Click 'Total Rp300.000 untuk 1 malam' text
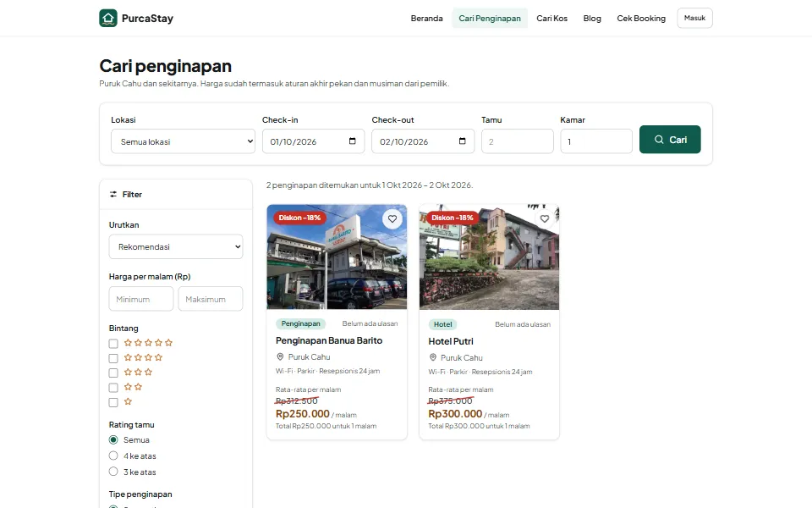Image resolution: width=812 pixels, height=508 pixels. [479, 426]
